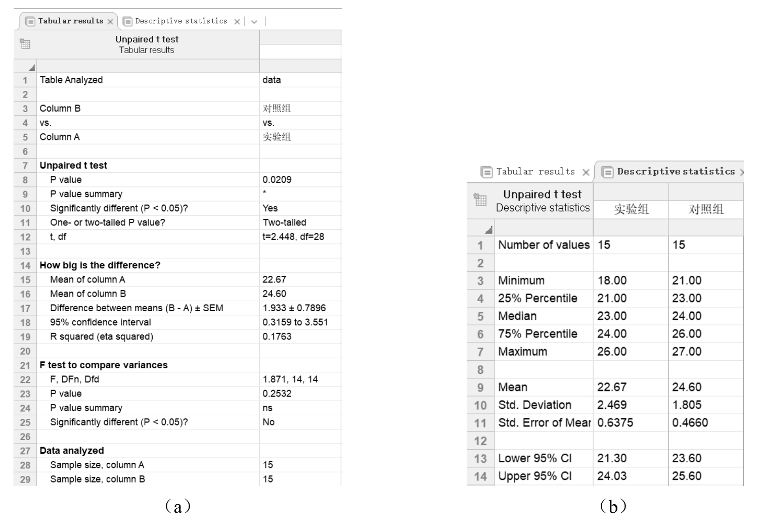Image resolution: width=760 pixels, height=532 pixels.
Task: Click the sheet icon on the active Descriptive statistics tab
Action: [x=607, y=172]
